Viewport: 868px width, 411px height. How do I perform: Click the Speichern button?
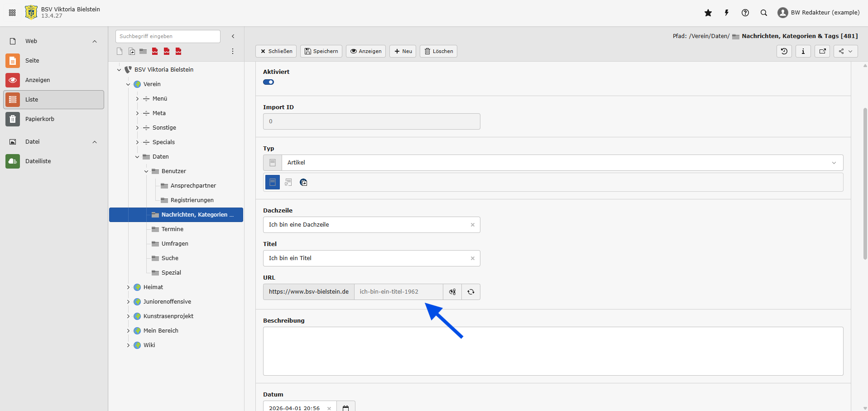point(321,51)
